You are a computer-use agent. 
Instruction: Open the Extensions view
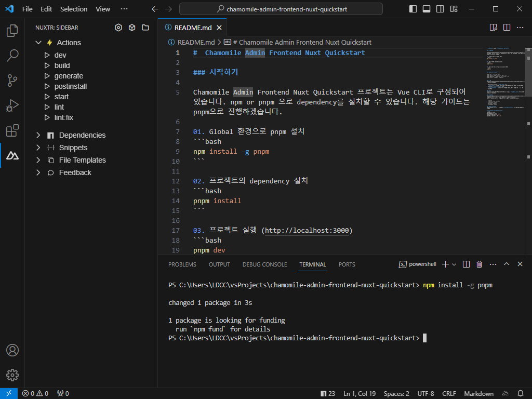pyautogui.click(x=12, y=130)
